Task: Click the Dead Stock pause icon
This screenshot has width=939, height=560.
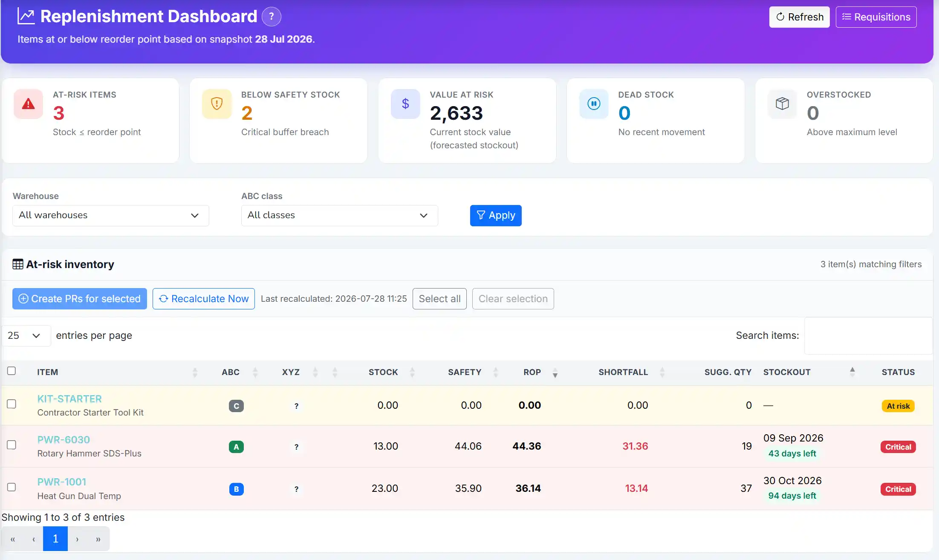Action: [x=594, y=104]
